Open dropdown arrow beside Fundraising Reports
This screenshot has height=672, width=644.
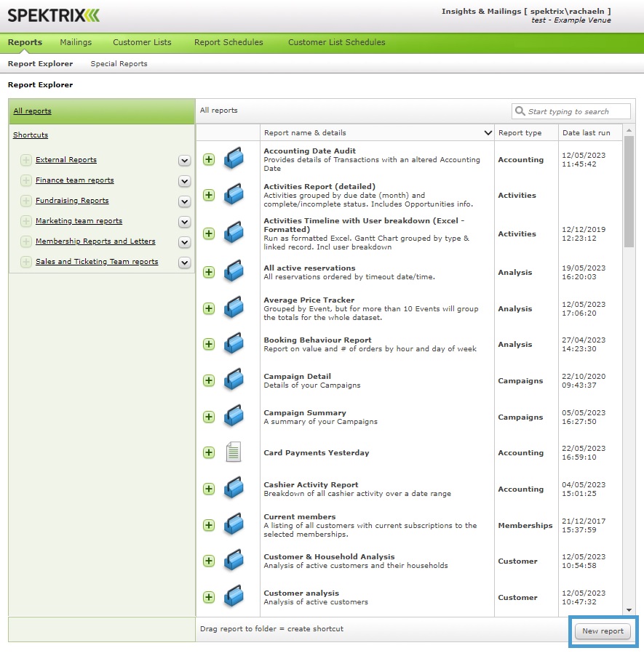(x=184, y=201)
